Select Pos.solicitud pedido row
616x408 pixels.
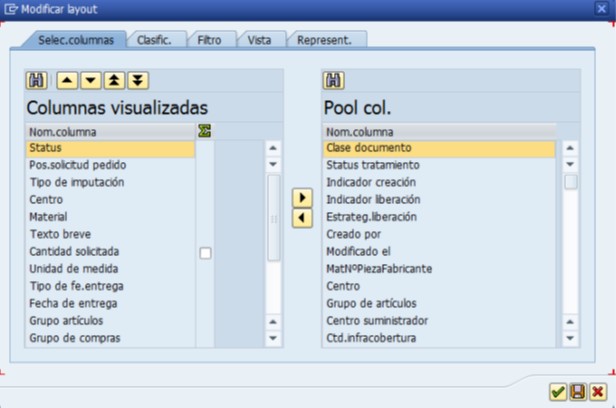[110, 165]
